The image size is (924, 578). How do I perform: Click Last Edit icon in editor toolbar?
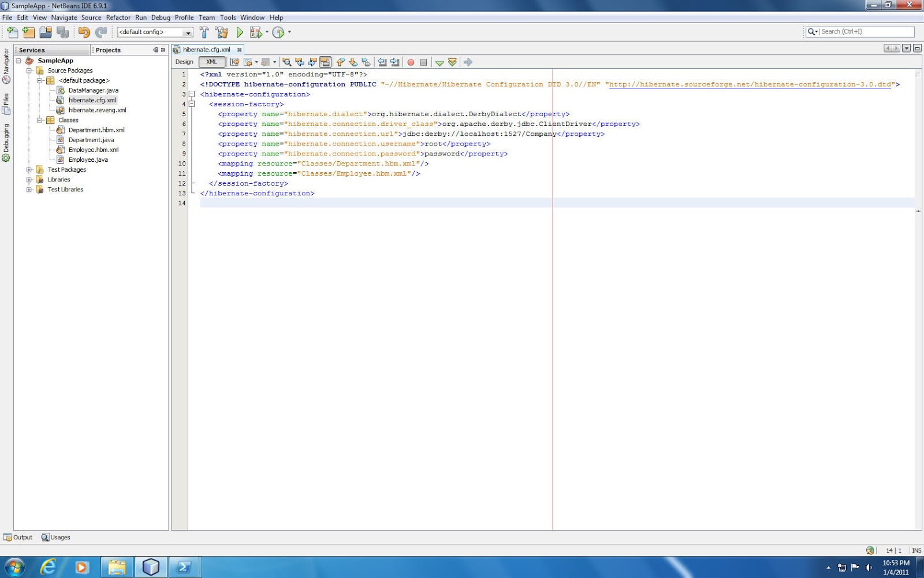tap(234, 62)
